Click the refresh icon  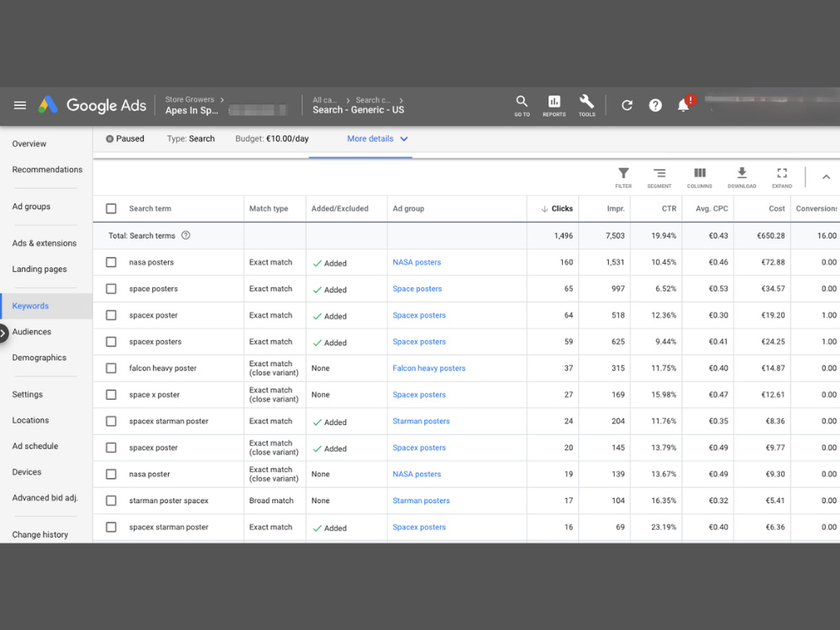coord(627,105)
